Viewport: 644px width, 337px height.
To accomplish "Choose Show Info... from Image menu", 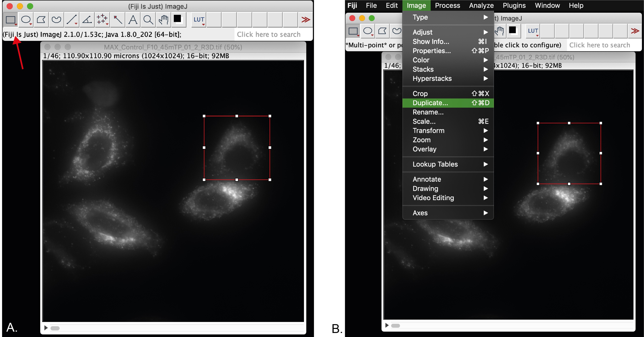I will [448, 41].
